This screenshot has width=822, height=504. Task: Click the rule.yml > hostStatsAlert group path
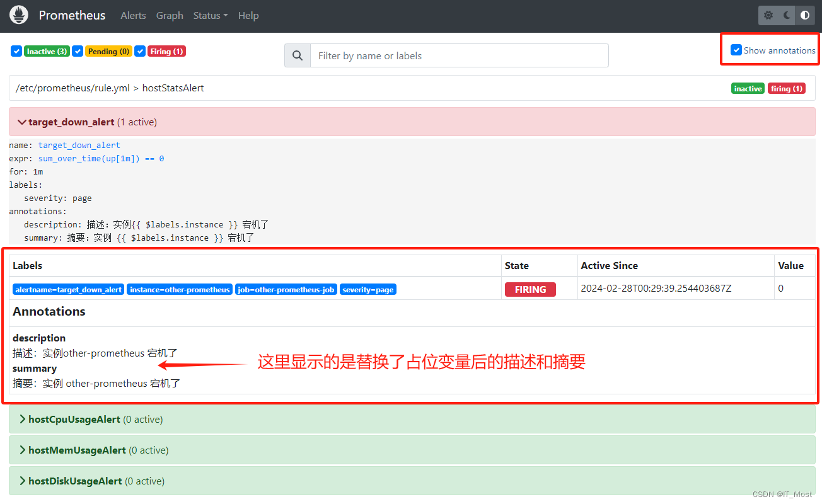click(110, 88)
